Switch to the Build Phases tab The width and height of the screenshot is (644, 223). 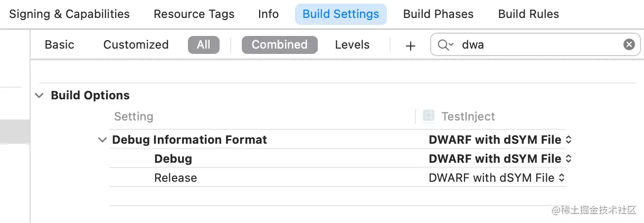pos(438,14)
